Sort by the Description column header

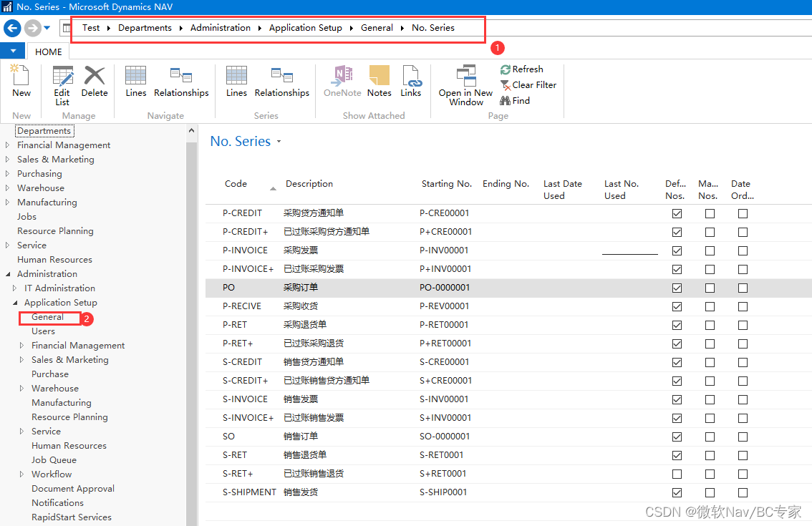coord(309,184)
